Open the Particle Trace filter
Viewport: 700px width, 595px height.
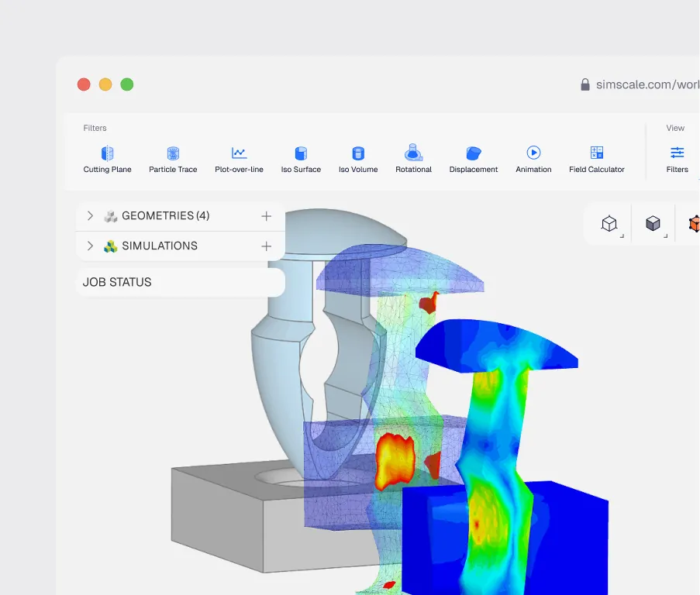tap(173, 160)
